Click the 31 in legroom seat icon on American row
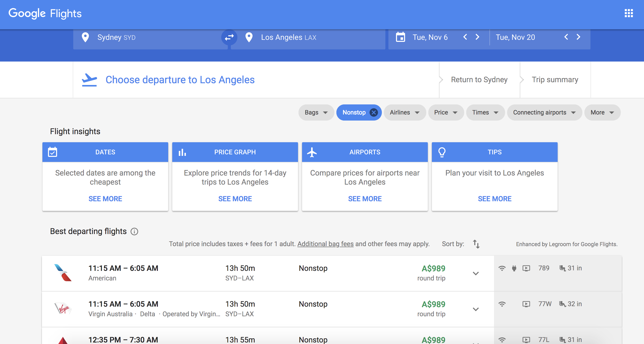The height and width of the screenshot is (344, 644). (562, 268)
